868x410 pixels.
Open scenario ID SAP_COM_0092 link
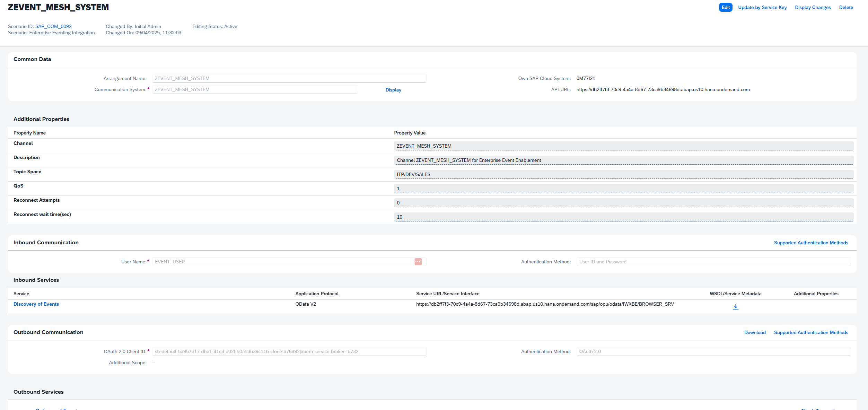(53, 26)
